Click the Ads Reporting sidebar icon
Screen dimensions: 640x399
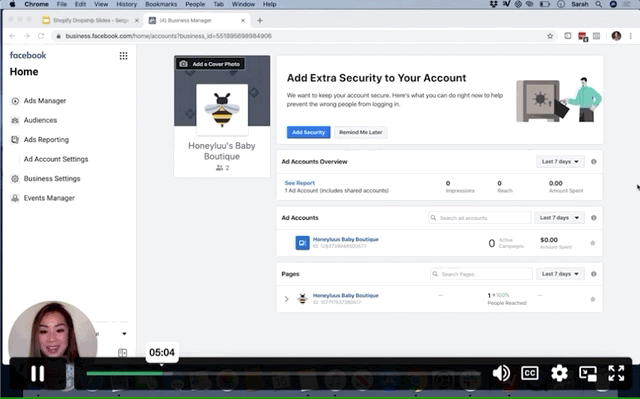coord(15,140)
